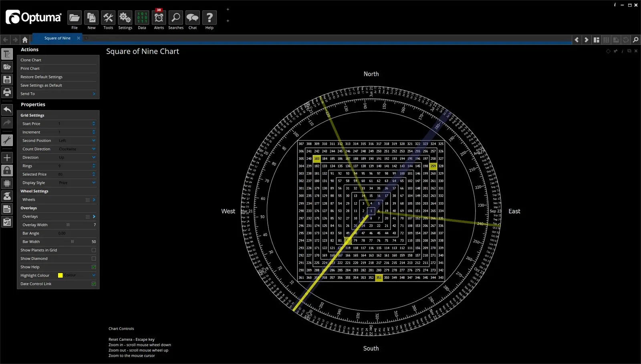This screenshot has height=364, width=641.
Task: Open the Tools wrench icon
Action: (x=108, y=18)
